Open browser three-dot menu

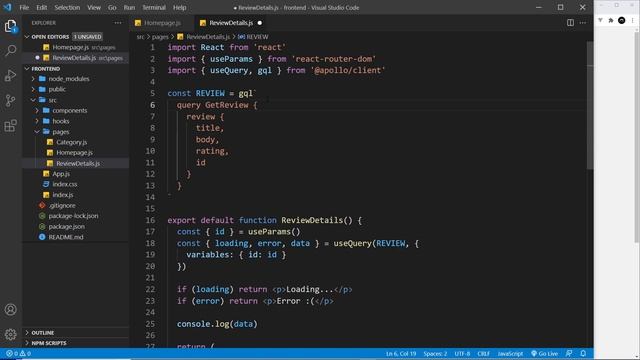[x=633, y=20]
